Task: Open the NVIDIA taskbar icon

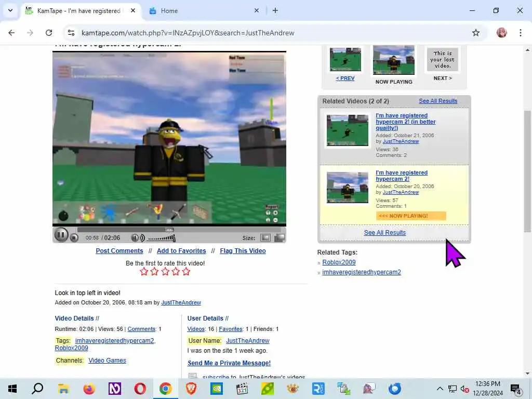Action: pos(217,389)
